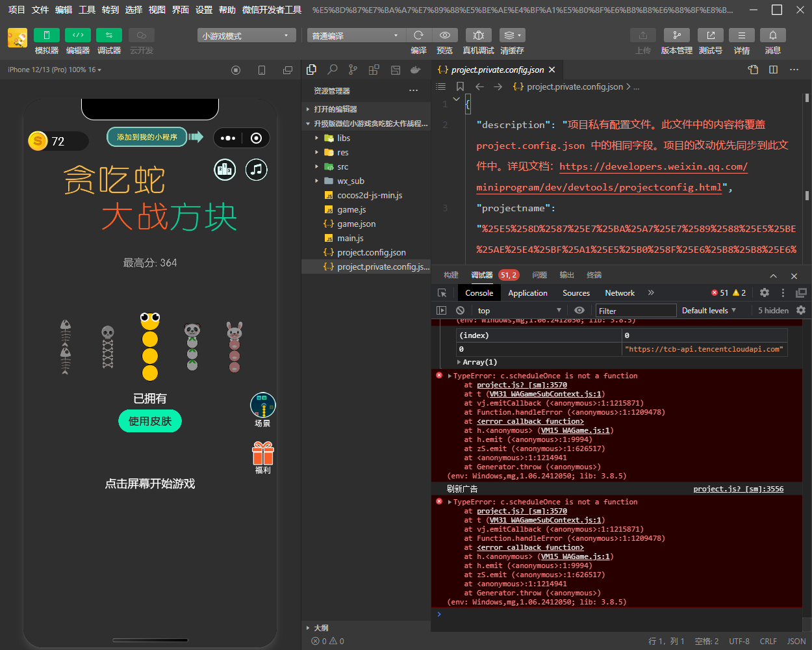Click the real-device debug bug icon
This screenshot has width=812, height=650.
coord(478,36)
